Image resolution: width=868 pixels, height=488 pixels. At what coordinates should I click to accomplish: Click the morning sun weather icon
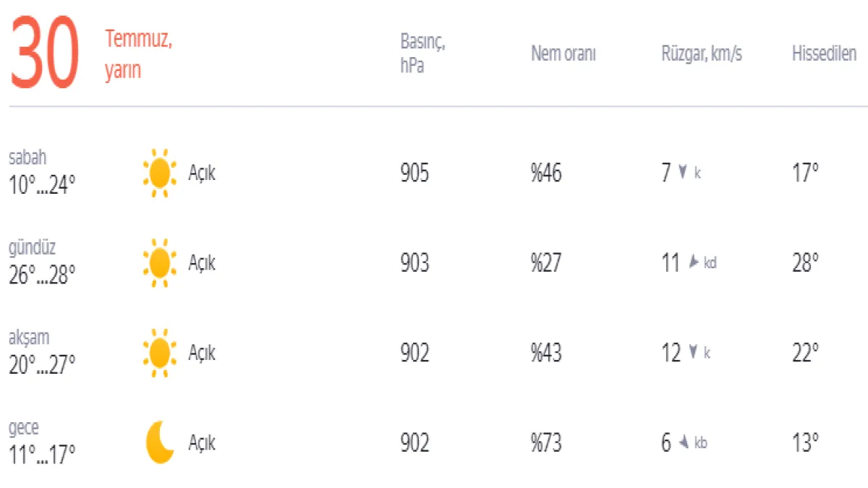coord(159,173)
